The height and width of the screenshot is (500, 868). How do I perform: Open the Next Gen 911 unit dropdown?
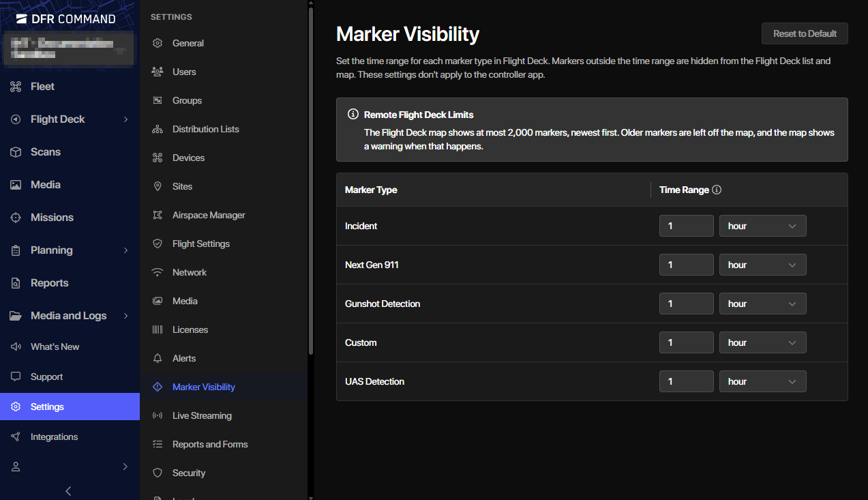(x=763, y=265)
